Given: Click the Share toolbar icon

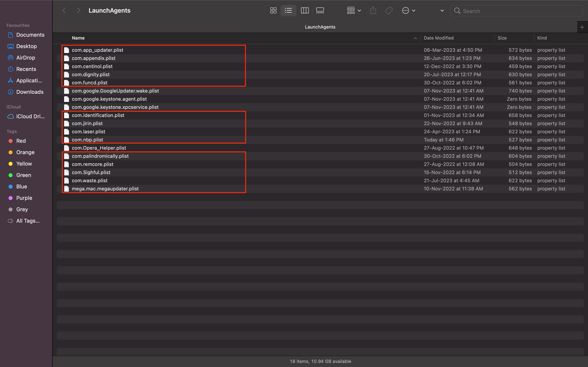Looking at the screenshot, I should pyautogui.click(x=373, y=11).
